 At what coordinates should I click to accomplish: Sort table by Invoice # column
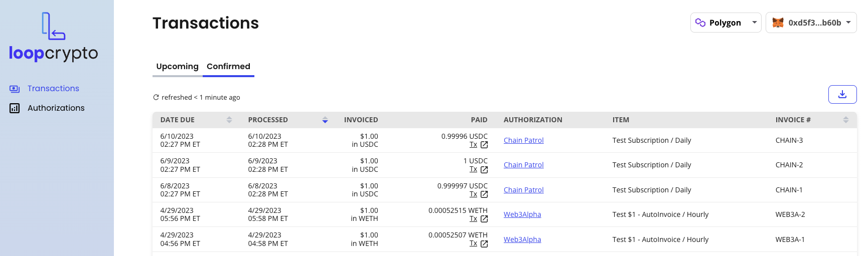846,120
